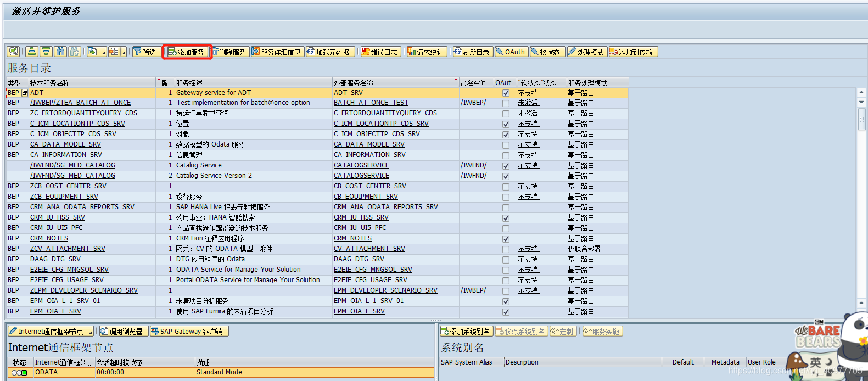The height and width of the screenshot is (381, 868).
Task: Toggle OAuth checkbox for CRM_IU_HSS_SRV row
Action: click(x=506, y=218)
